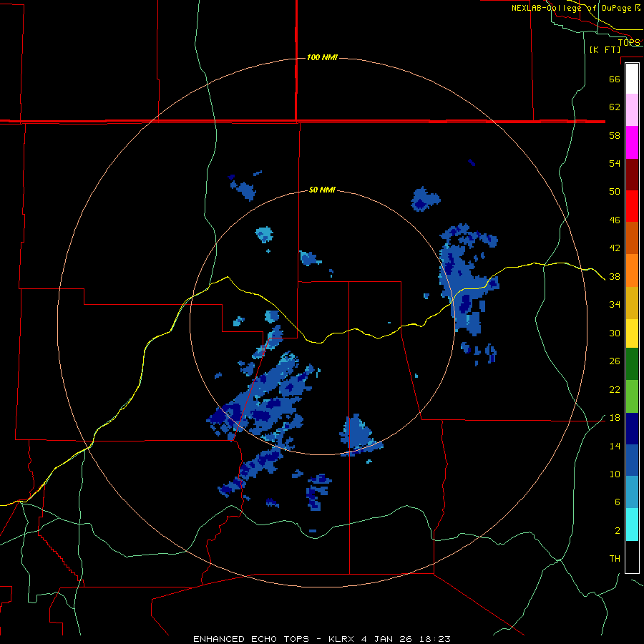Click the cyan legend color block
This screenshot has height=644, width=644.
(x=632, y=525)
